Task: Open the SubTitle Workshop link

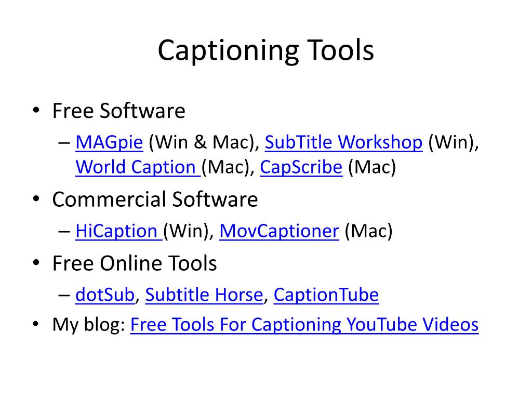Action: 343,142
